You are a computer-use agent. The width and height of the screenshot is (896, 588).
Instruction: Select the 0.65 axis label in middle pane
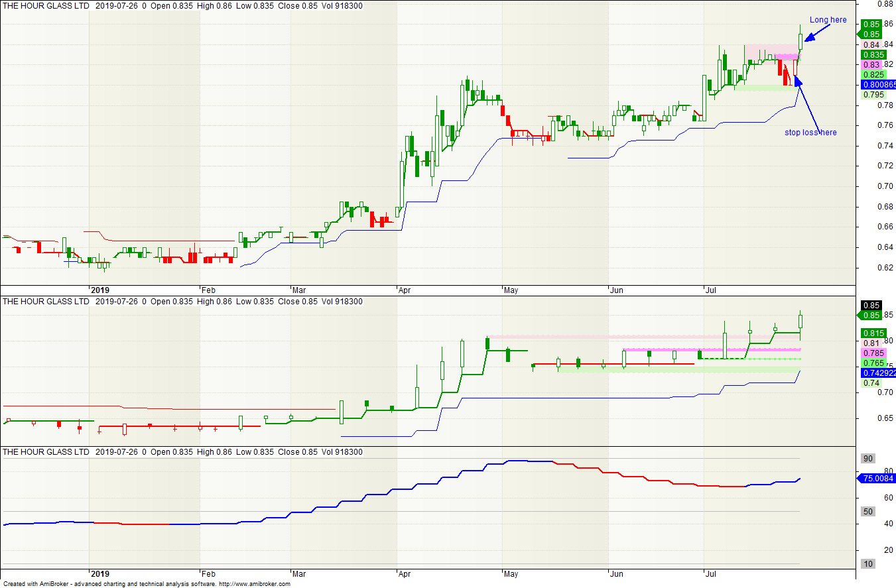tap(885, 418)
